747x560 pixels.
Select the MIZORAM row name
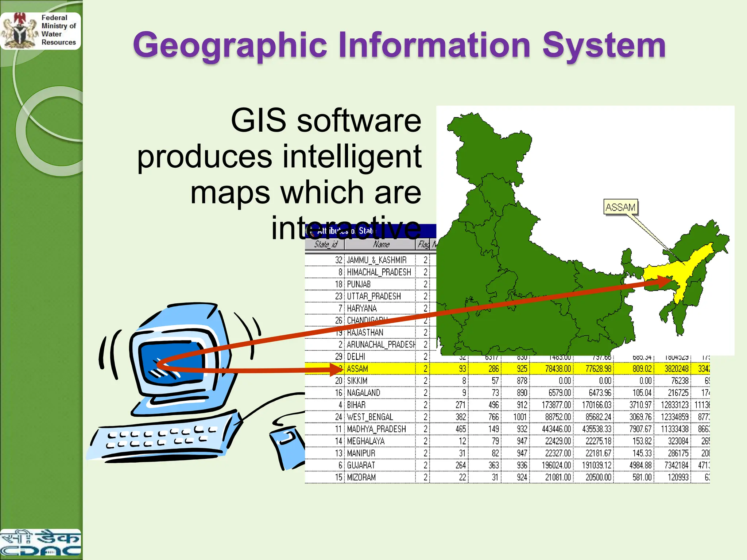click(361, 477)
